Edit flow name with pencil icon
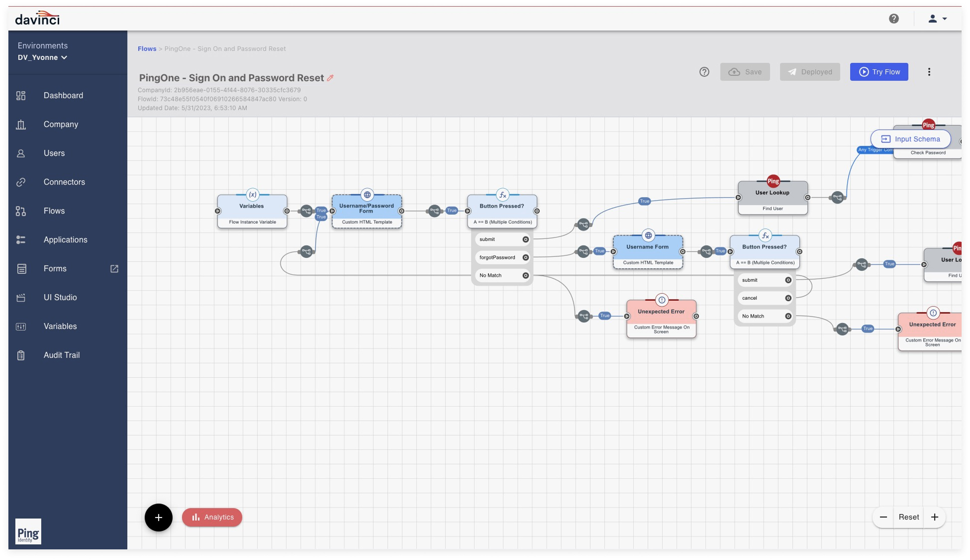Screen dimensions: 970x560 (x=330, y=78)
